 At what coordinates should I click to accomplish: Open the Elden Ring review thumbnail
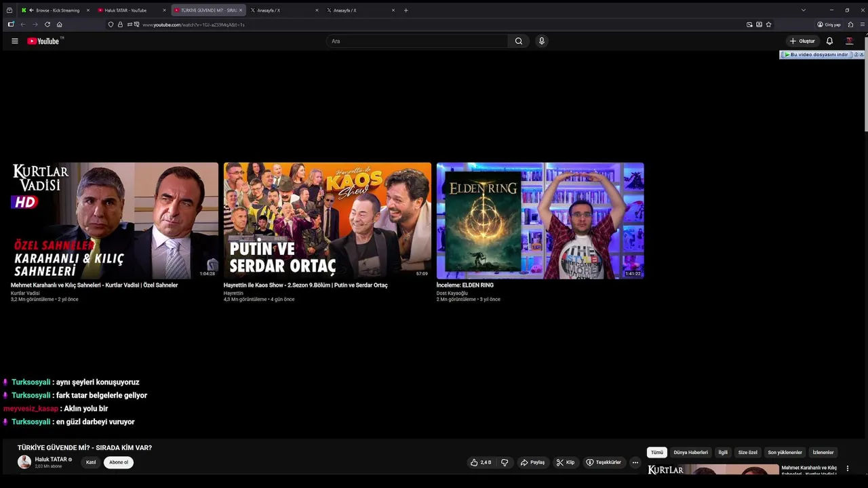tap(540, 220)
